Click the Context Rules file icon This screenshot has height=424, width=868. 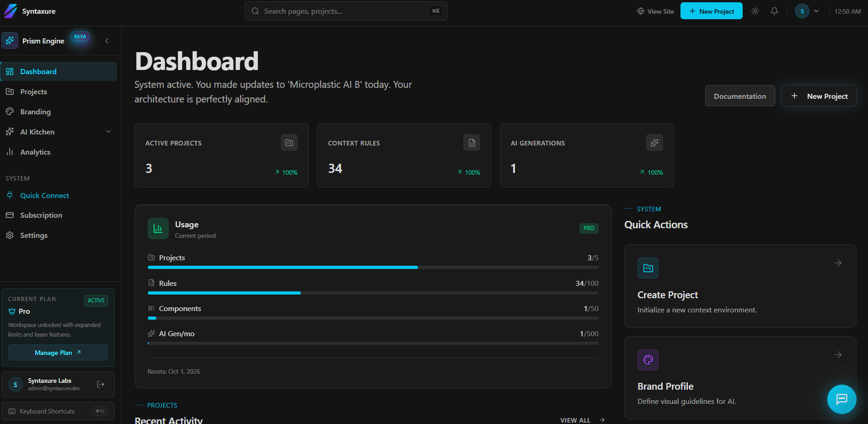point(472,143)
